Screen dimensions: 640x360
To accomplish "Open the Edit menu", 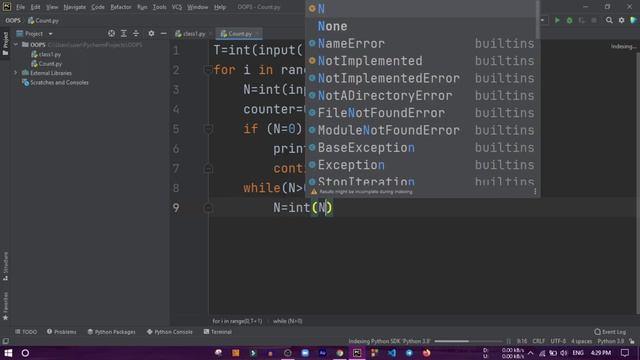I will [x=36, y=7].
